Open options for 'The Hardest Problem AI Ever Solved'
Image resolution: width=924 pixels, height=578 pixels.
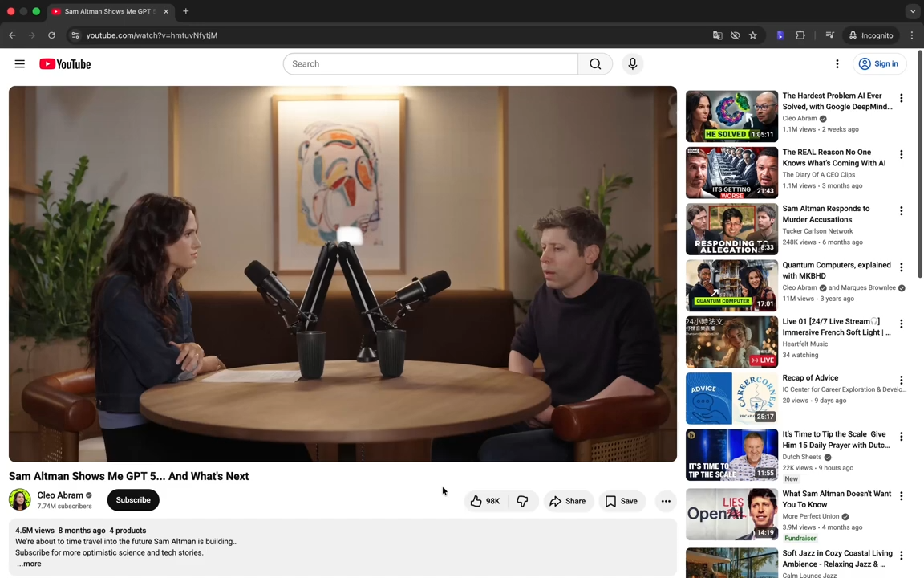(901, 98)
